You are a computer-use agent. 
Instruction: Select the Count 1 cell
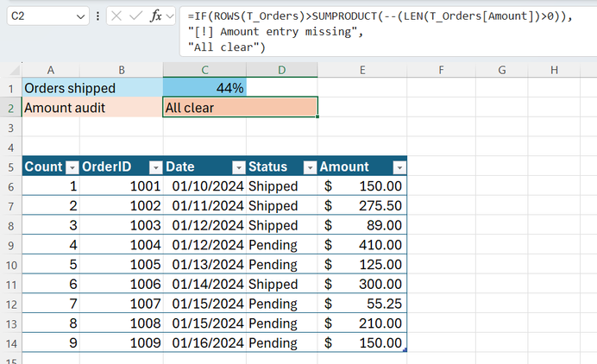(51, 186)
